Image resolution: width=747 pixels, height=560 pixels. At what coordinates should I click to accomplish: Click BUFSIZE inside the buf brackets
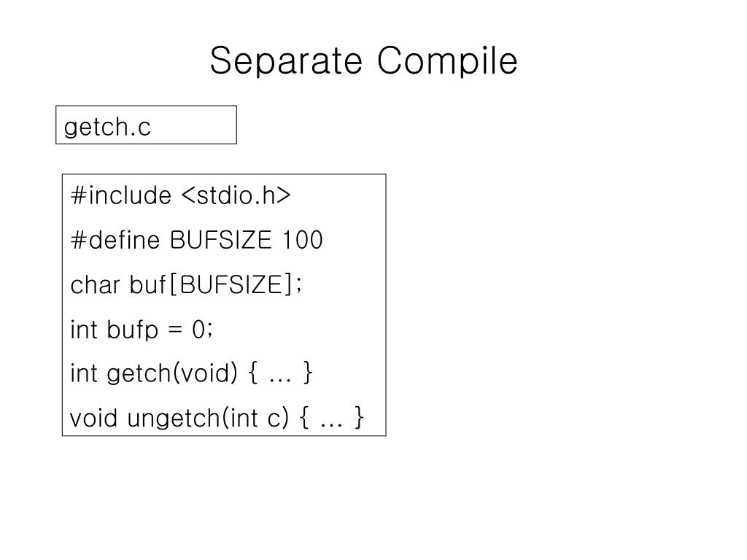coord(231,285)
